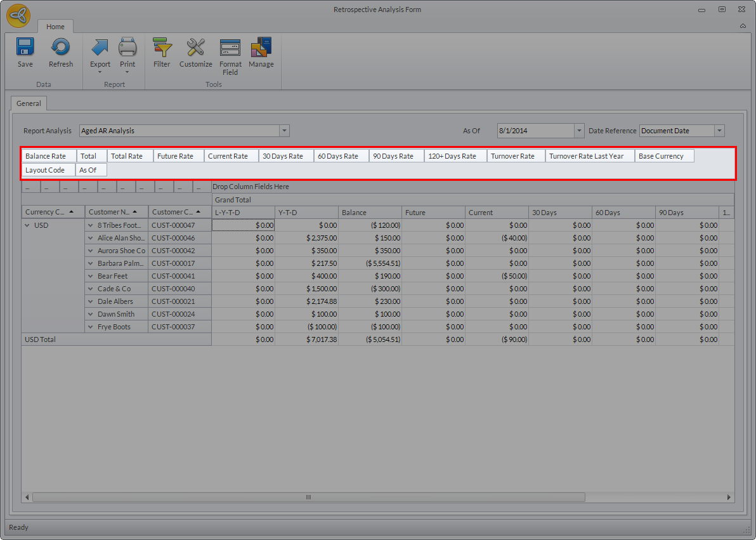Click the Manage icon
The width and height of the screenshot is (756, 540).
tap(261, 48)
